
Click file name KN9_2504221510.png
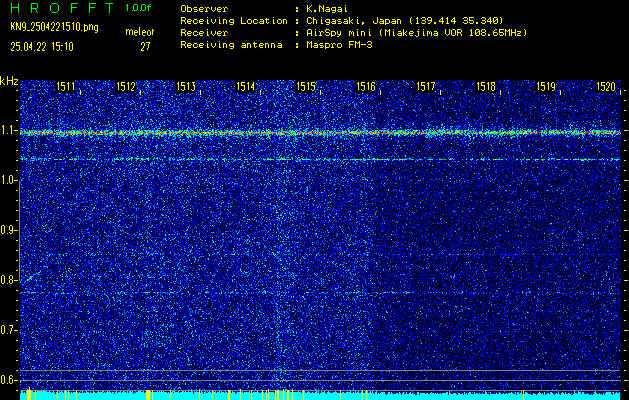54,27
